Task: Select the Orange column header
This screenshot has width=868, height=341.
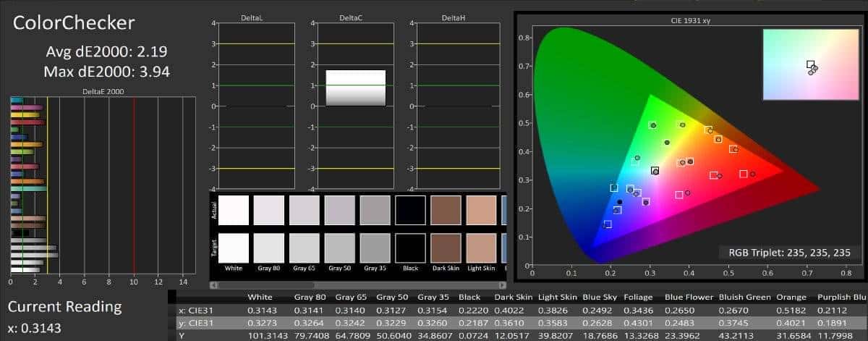Action: point(791,298)
